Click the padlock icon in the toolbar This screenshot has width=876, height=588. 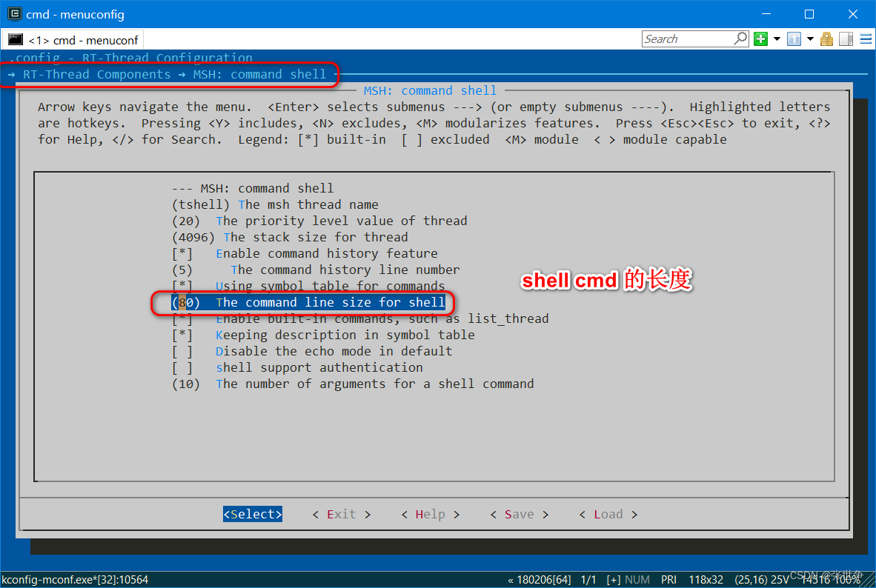827,39
